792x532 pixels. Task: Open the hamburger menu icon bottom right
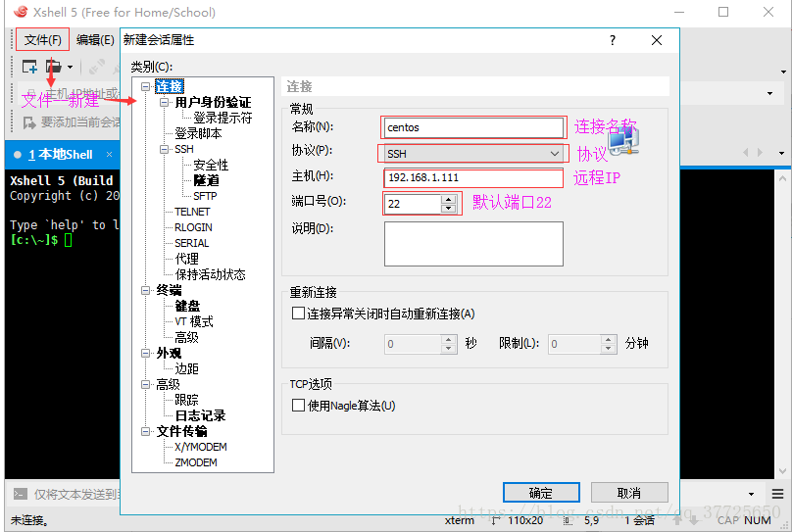point(778,494)
